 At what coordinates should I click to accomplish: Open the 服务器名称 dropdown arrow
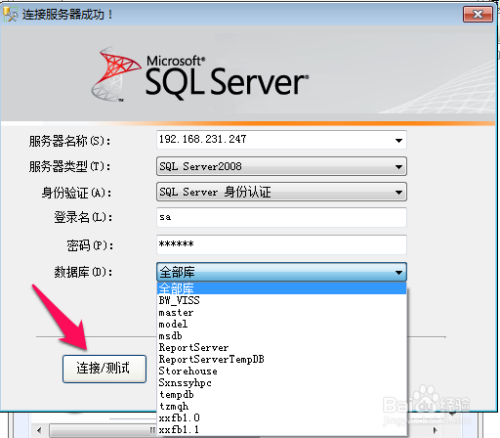tap(398, 140)
